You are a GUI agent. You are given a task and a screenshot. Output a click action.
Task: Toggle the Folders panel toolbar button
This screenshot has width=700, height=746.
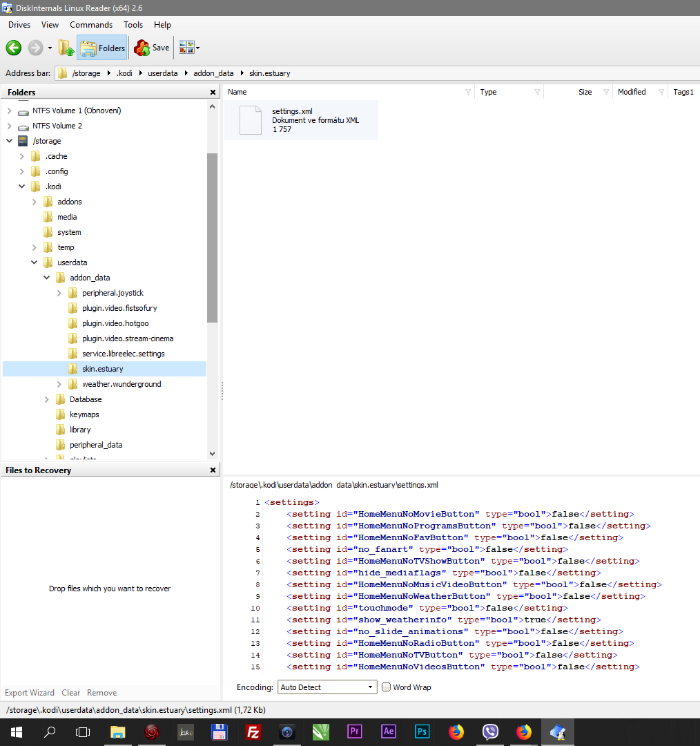102,48
